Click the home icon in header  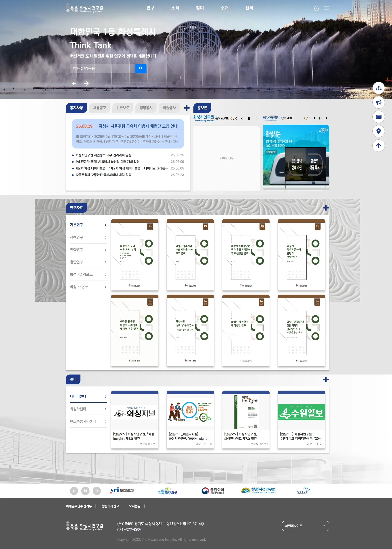pyautogui.click(x=316, y=8)
